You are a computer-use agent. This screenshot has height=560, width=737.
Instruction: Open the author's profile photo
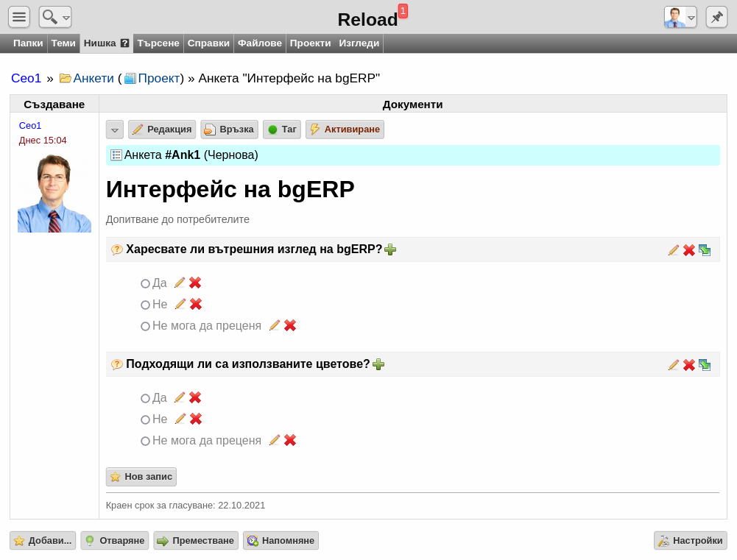coord(54,193)
